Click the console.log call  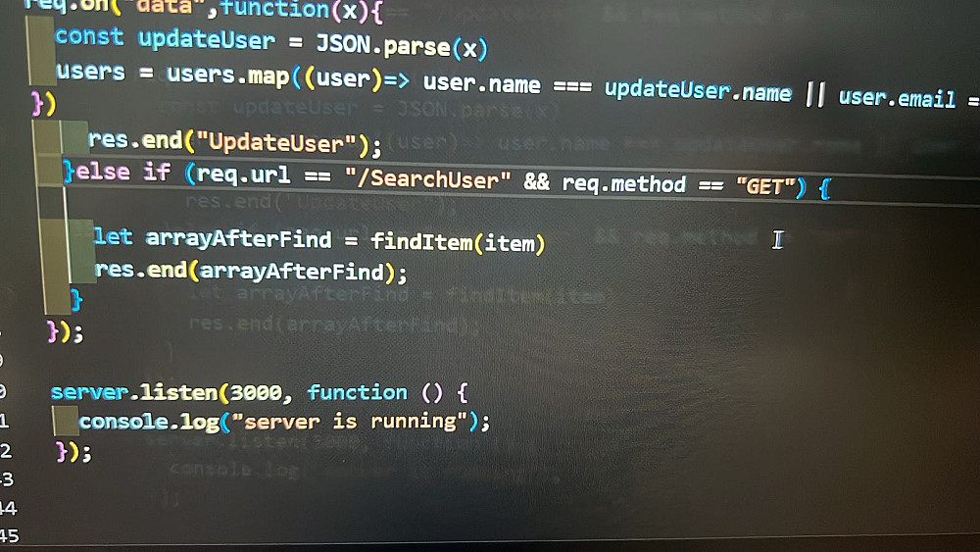click(x=284, y=422)
